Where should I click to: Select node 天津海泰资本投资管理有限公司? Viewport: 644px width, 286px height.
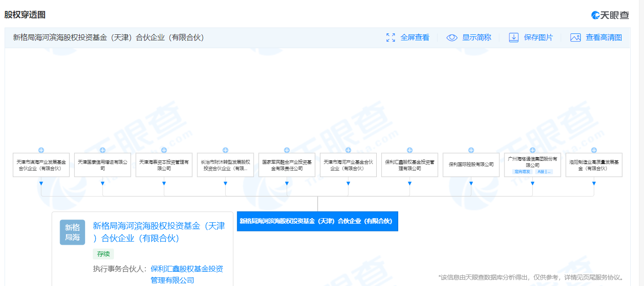tap(164, 165)
